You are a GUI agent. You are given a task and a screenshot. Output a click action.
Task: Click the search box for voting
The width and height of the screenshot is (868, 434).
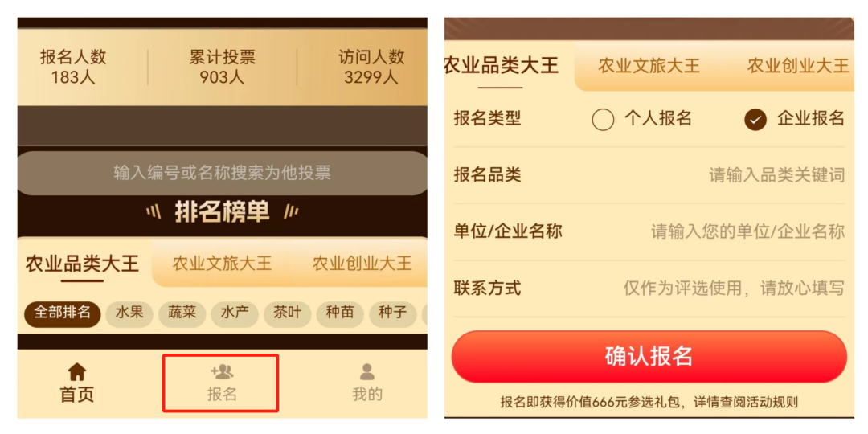pyautogui.click(x=222, y=173)
